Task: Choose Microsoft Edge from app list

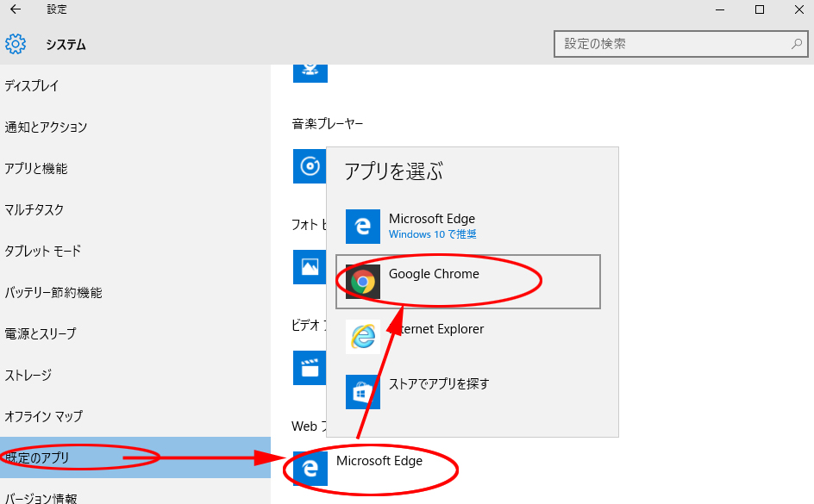Action: pyautogui.click(x=468, y=226)
